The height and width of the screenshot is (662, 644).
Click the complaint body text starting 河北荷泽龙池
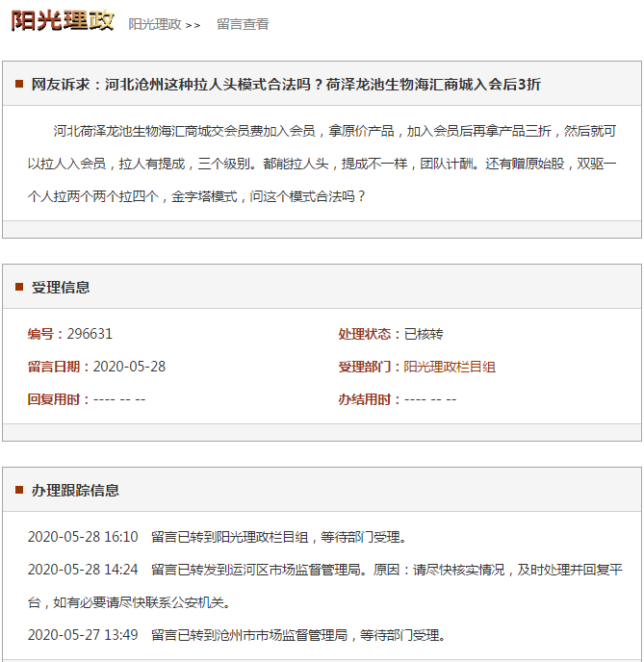coord(322,164)
